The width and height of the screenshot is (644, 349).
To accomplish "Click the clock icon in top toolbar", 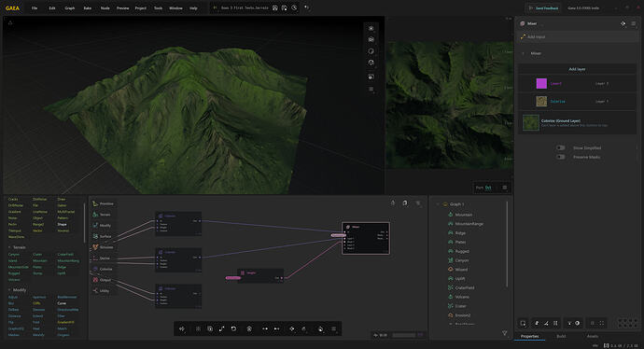I will 294,7.
